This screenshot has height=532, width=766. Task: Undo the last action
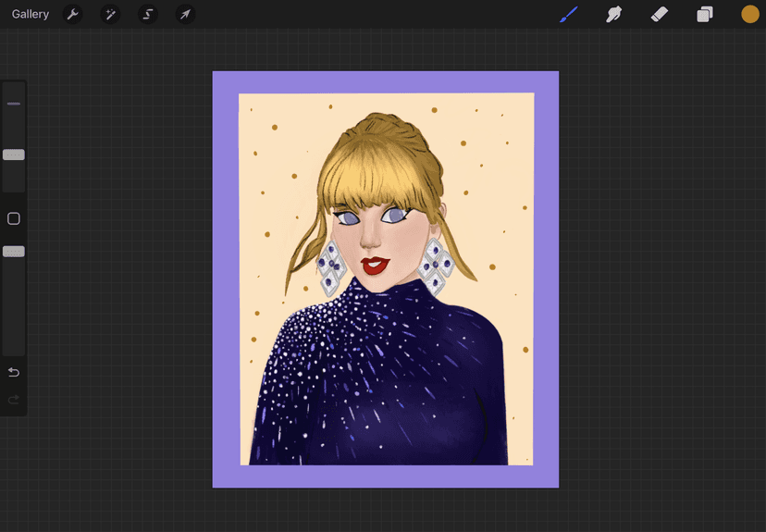pos(14,372)
